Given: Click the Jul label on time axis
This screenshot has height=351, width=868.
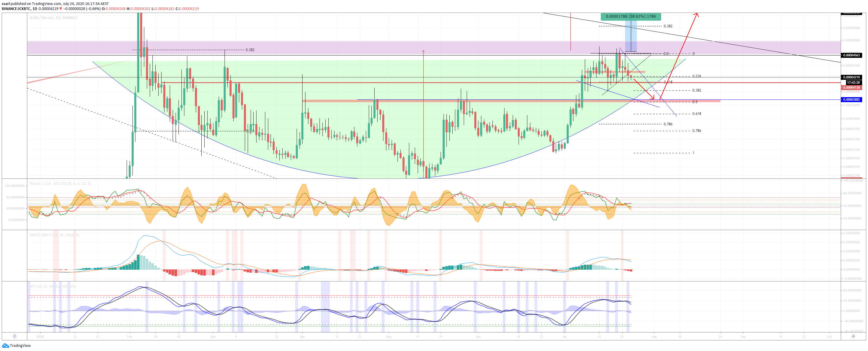Looking at the screenshot, I should pos(564,337).
